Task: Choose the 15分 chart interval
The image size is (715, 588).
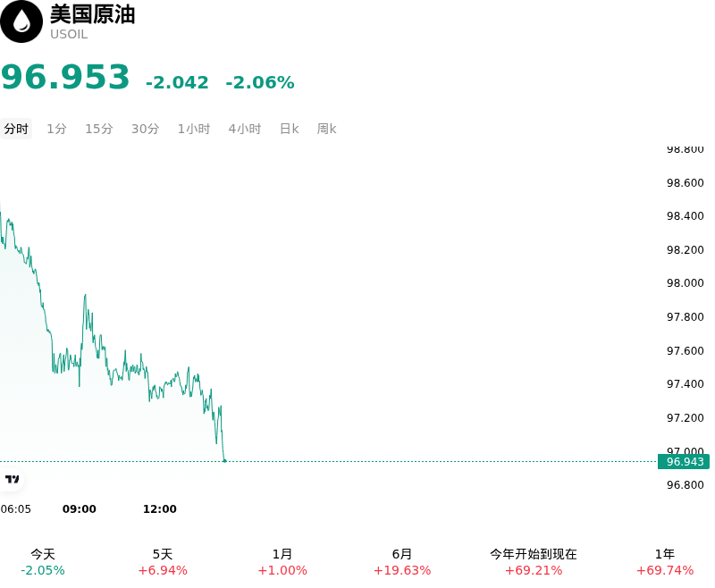Action: [99, 129]
